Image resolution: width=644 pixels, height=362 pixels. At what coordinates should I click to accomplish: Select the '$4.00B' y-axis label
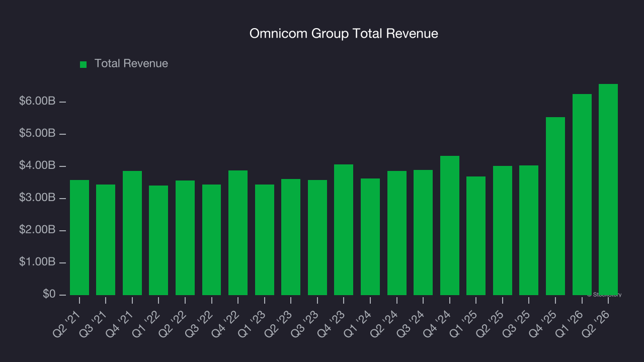(x=36, y=165)
